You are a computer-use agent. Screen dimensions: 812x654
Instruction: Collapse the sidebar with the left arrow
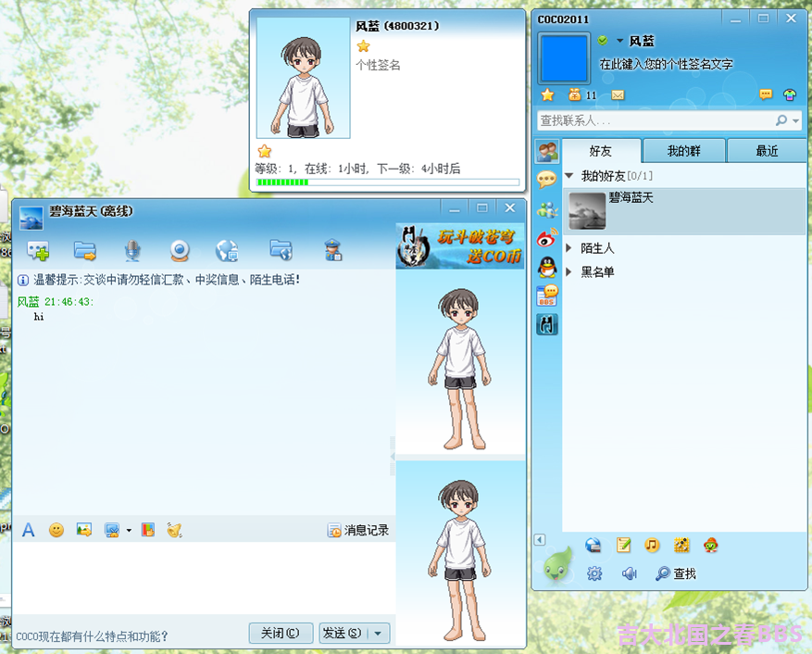click(x=540, y=539)
